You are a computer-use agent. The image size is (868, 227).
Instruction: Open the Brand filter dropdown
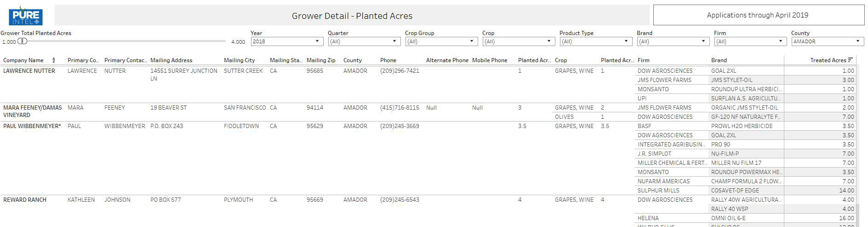pyautogui.click(x=672, y=41)
